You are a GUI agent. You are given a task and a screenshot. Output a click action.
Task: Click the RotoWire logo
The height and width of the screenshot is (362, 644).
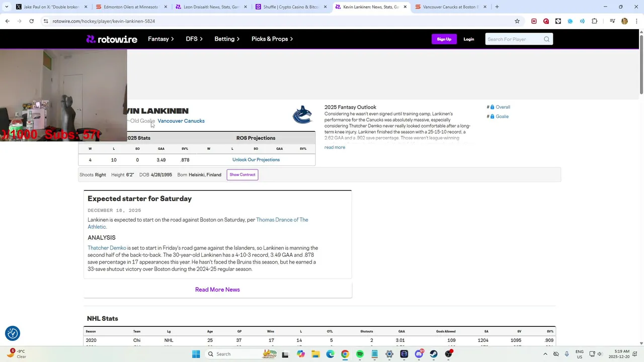point(112,39)
